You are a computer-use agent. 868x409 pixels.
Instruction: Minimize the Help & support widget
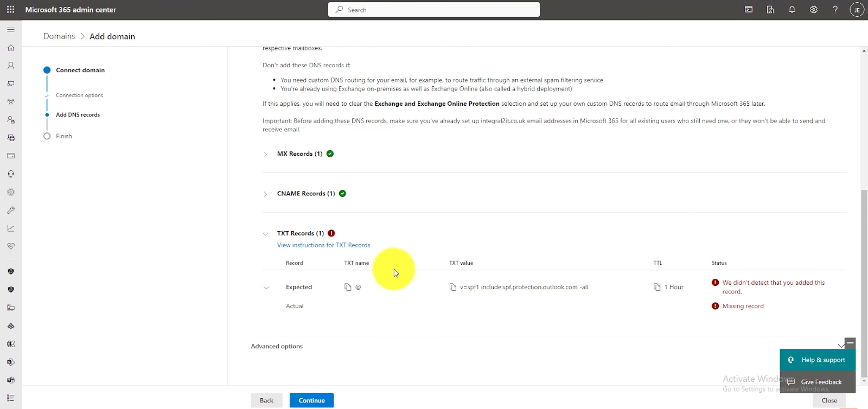850,343
